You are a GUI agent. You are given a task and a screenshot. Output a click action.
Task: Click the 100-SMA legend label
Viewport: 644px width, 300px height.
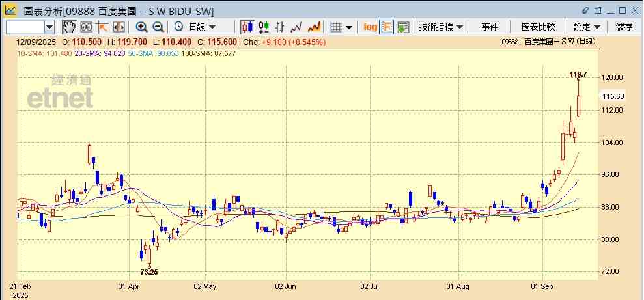pyautogui.click(x=208, y=53)
